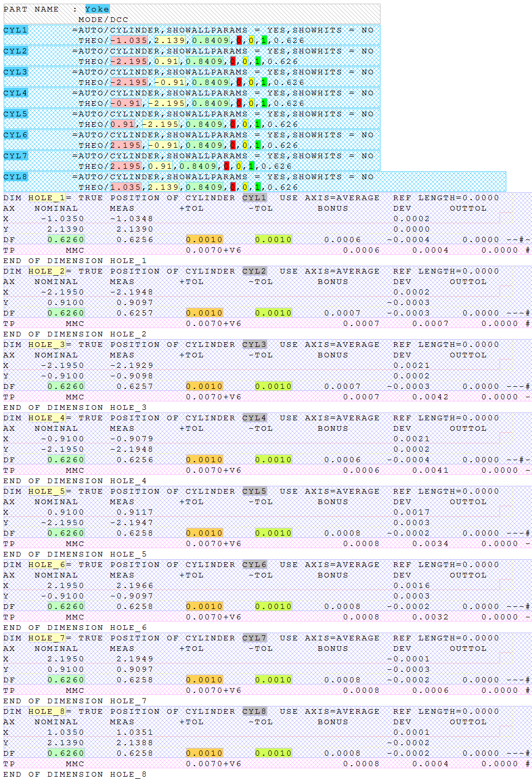Click gray CYL5 reference in HOLE_5 dimension line

tap(254, 491)
